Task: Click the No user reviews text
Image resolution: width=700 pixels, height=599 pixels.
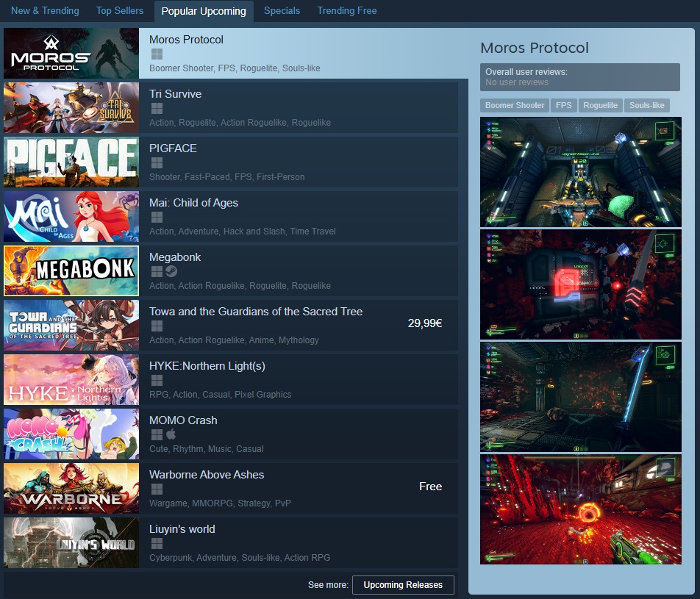Action: [x=516, y=82]
